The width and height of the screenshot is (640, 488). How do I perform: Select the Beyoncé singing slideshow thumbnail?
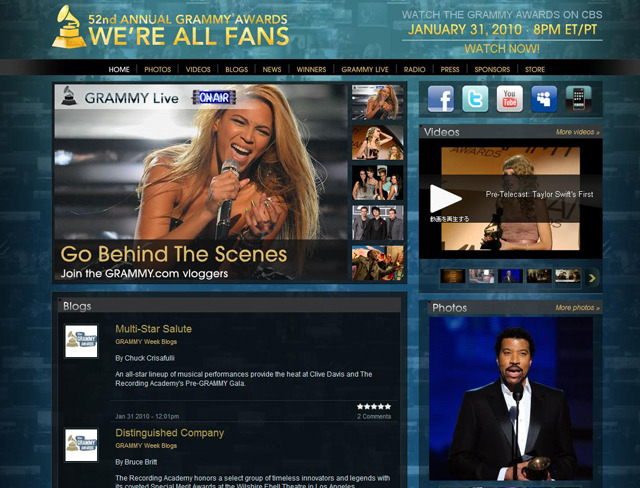[378, 102]
